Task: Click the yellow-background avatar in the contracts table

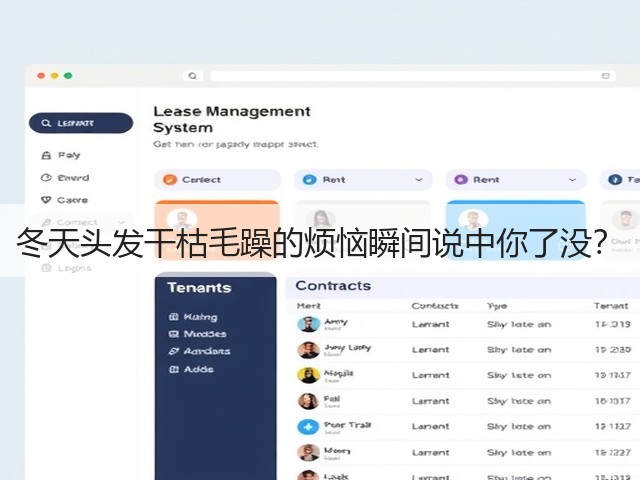Action: pyautogui.click(x=308, y=375)
